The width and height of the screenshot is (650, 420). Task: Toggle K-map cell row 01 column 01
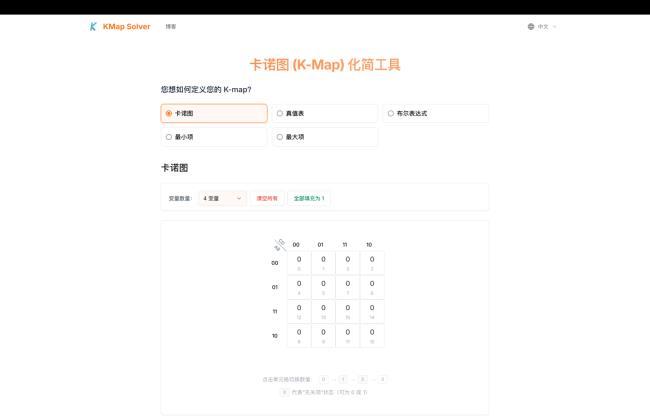[323, 287]
